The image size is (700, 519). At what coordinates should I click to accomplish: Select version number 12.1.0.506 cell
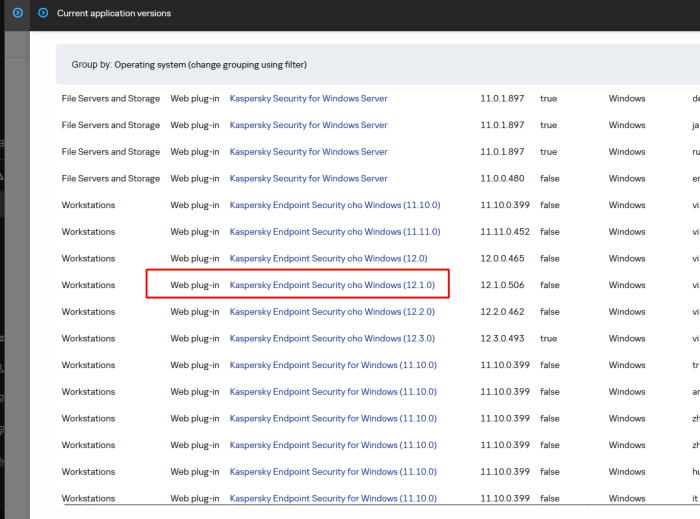(x=502, y=285)
